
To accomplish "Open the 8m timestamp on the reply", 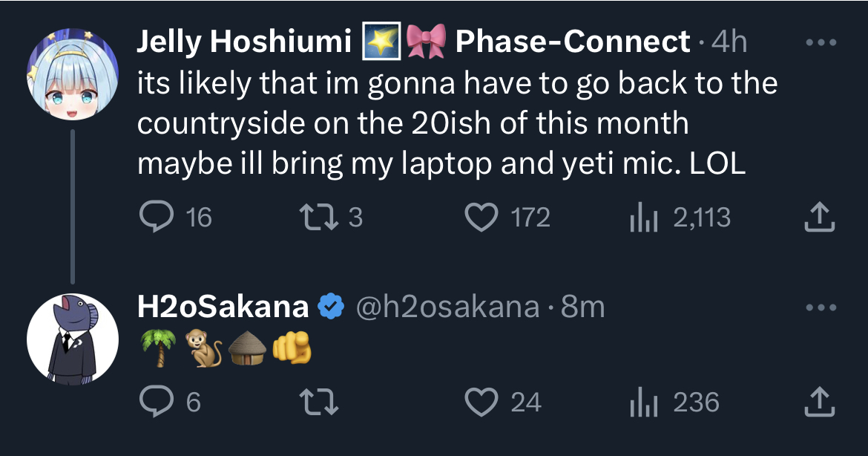I will (x=582, y=307).
